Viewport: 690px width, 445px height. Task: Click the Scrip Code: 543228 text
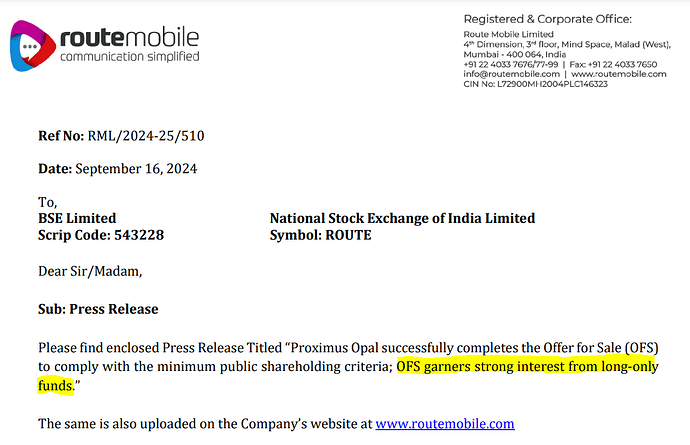coord(101,235)
